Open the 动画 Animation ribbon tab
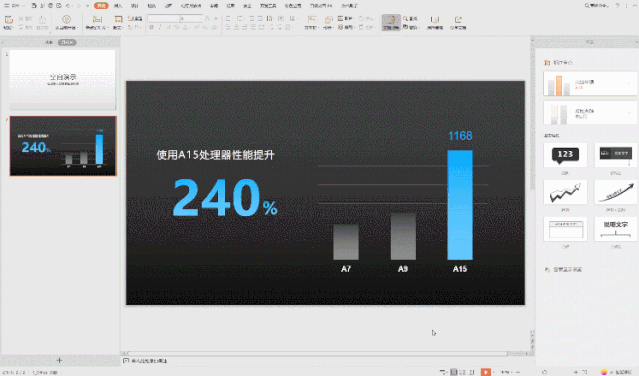Screen dimensions: 639x376 (168, 6)
